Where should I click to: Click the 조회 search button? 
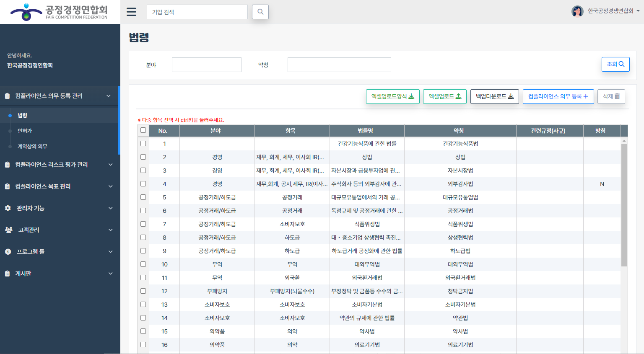pos(615,64)
